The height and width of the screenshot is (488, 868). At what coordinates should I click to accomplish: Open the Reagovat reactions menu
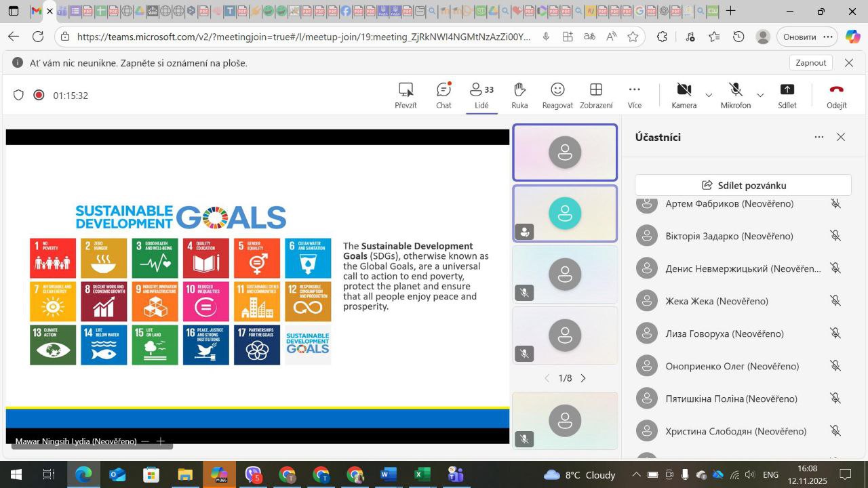pyautogui.click(x=557, y=95)
